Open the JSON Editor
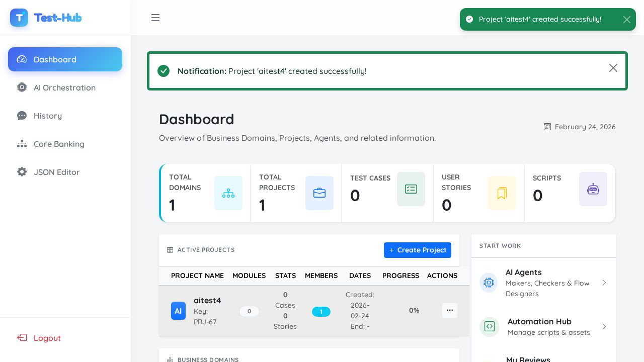 tap(56, 172)
